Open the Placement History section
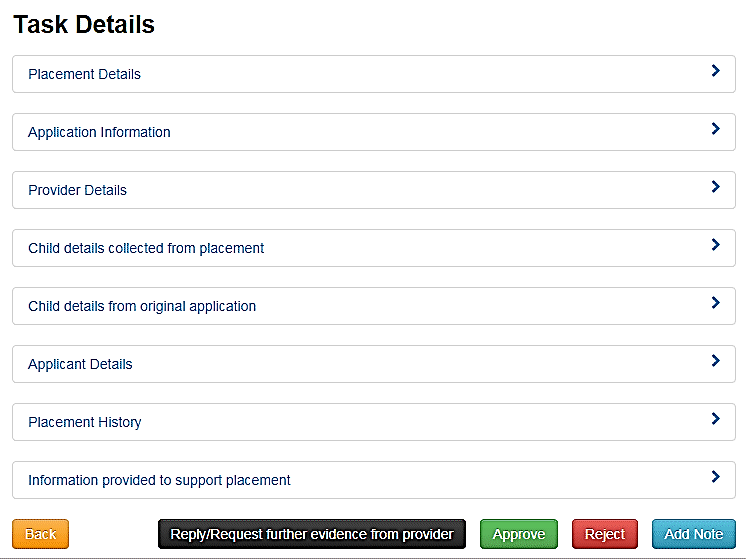This screenshot has width=746, height=560. tap(85, 422)
